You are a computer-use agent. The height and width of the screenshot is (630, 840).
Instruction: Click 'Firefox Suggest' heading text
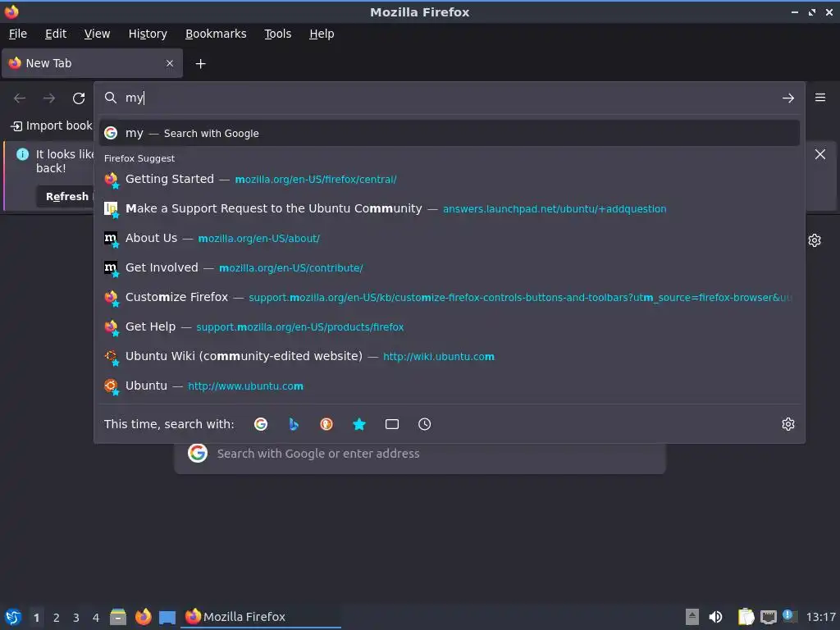coord(139,158)
